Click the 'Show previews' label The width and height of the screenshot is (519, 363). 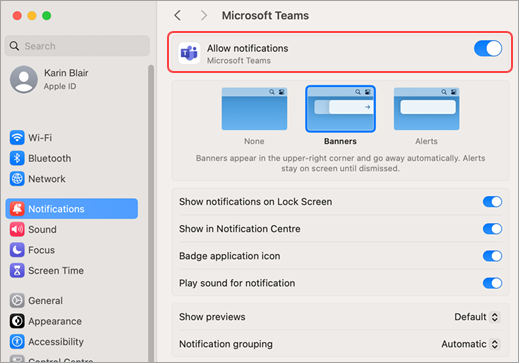212,317
